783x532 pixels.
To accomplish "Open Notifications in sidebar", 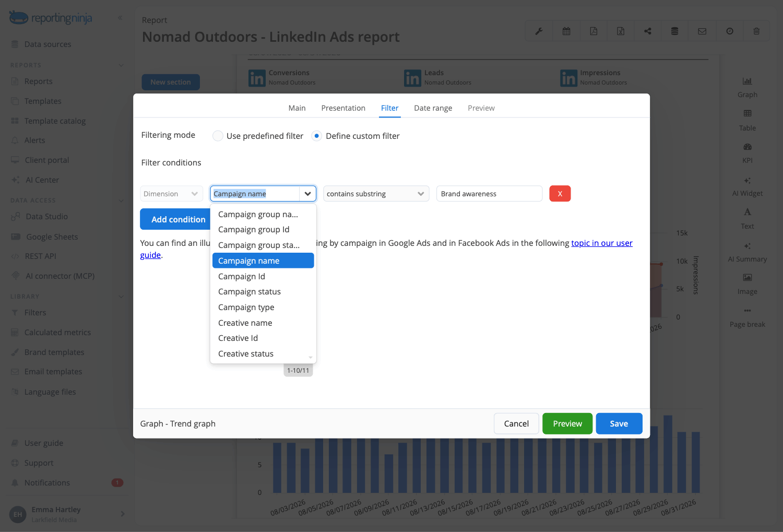I will [47, 483].
